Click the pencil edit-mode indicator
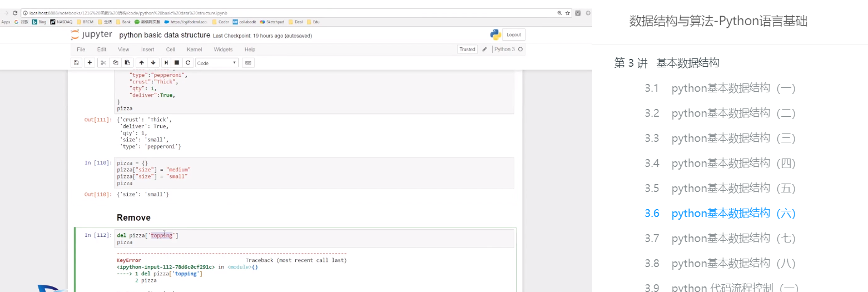 (485, 49)
